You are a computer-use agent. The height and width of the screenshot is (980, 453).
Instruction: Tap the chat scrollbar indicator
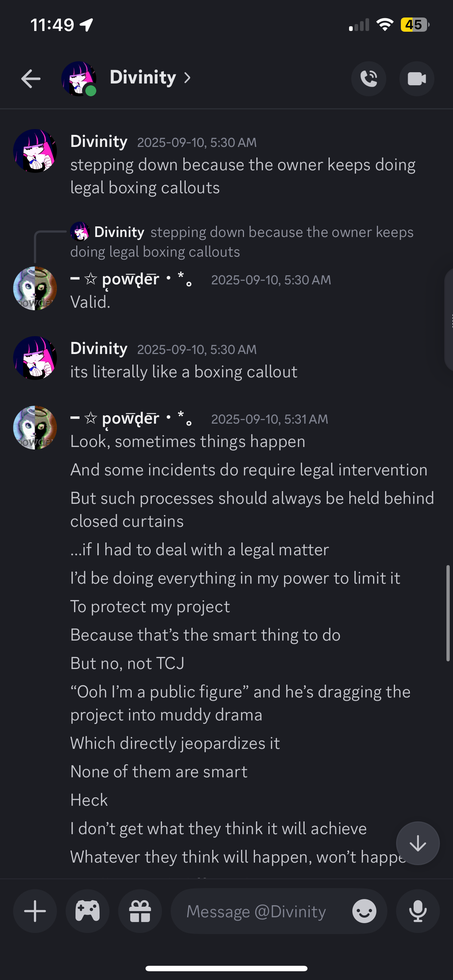(448, 613)
